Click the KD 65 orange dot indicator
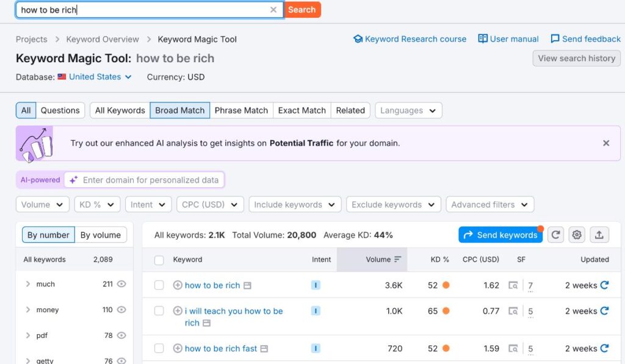Viewport: 625px width, 364px height. (x=446, y=310)
